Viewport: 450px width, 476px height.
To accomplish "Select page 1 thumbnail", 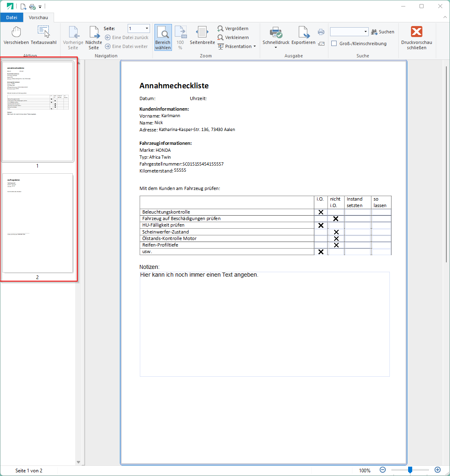I will tap(37, 112).
